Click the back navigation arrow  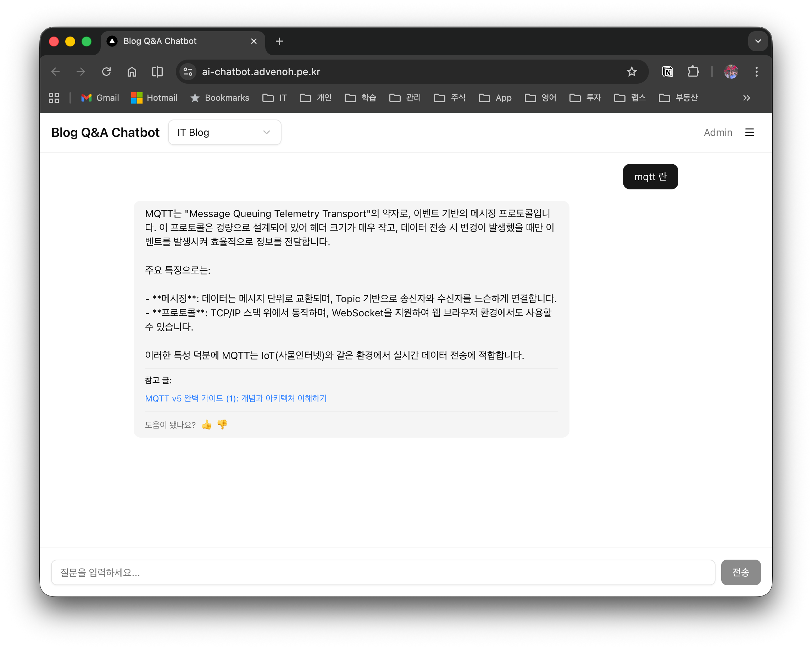click(55, 72)
